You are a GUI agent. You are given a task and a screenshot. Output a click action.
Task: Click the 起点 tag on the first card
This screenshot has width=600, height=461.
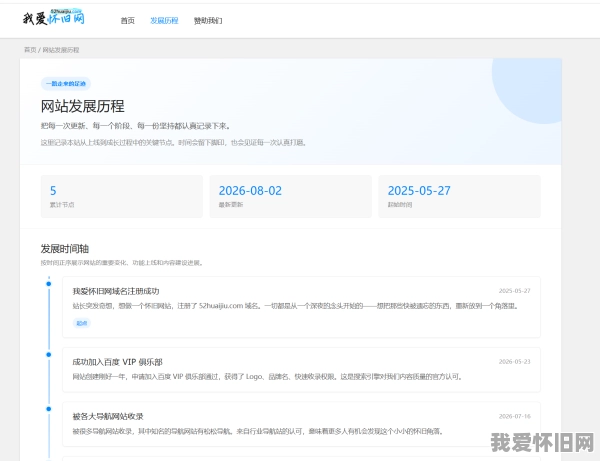point(82,323)
